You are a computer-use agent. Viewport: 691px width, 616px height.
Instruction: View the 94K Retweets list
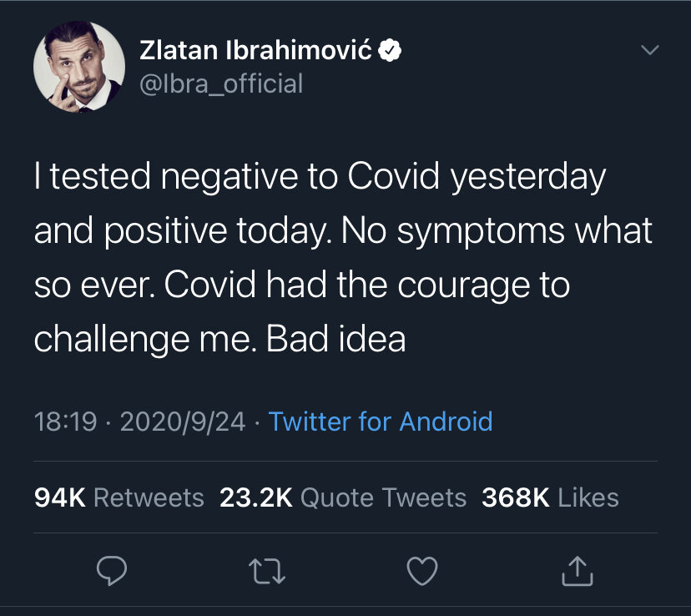pos(119,497)
